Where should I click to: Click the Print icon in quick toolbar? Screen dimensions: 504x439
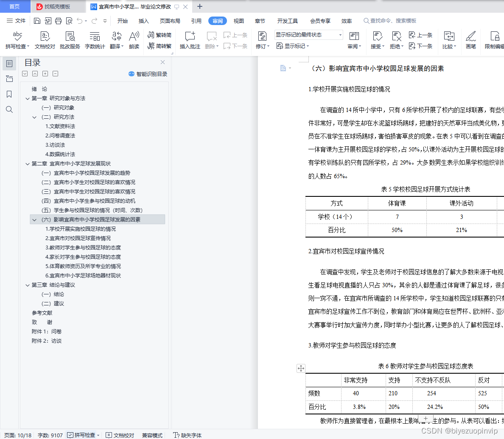tap(58, 21)
